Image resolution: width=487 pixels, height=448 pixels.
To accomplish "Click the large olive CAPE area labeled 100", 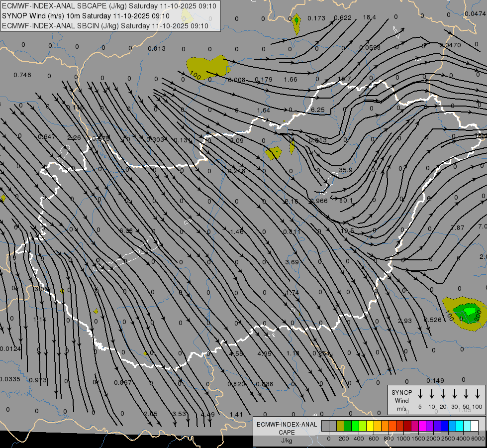I will pos(209,67).
